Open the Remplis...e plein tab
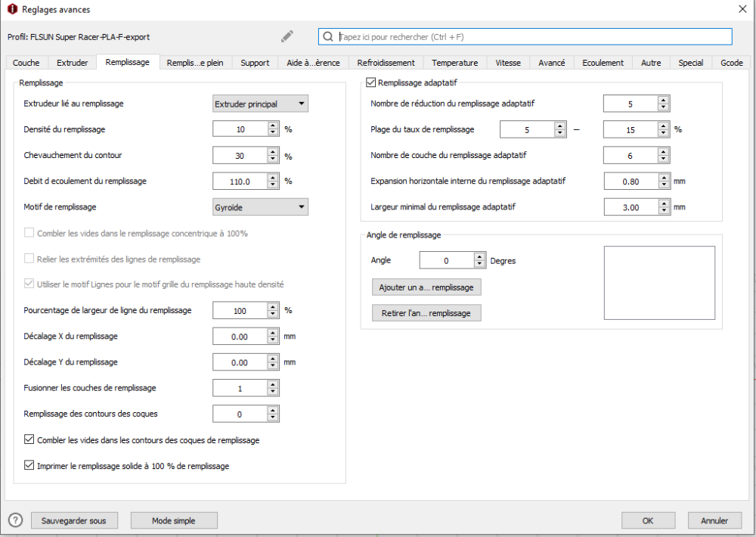The width and height of the screenshot is (756, 537). (195, 63)
